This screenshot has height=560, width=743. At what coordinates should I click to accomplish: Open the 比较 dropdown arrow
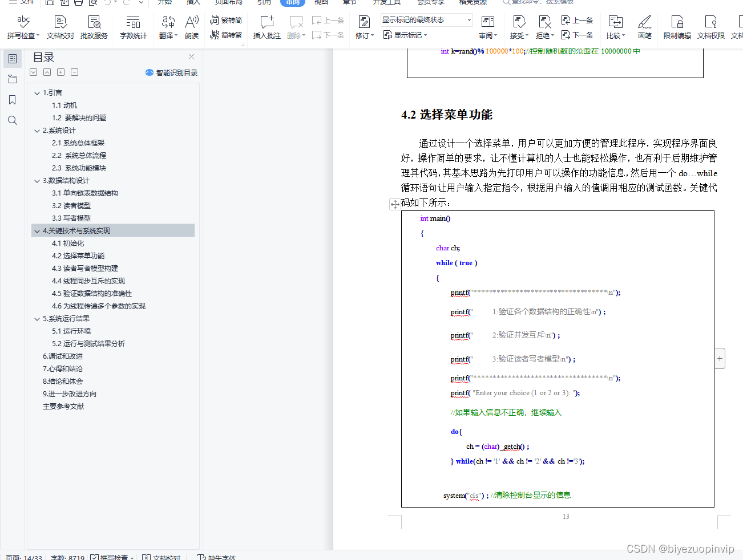pos(623,36)
